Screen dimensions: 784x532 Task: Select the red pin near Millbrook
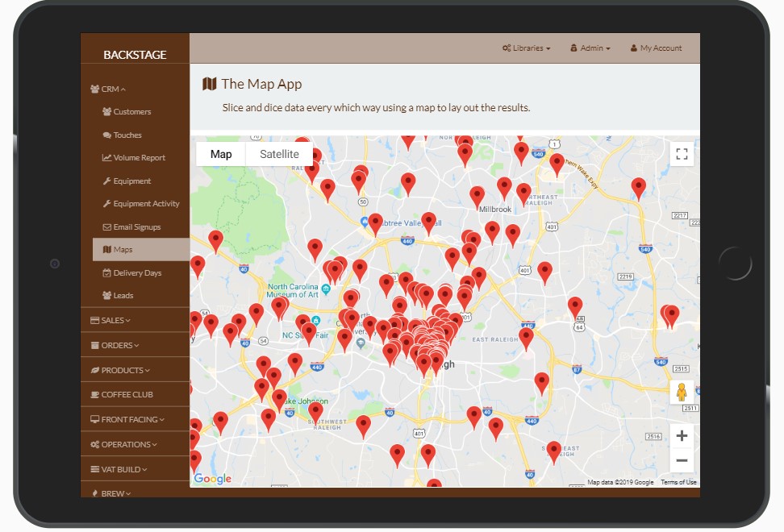click(477, 194)
